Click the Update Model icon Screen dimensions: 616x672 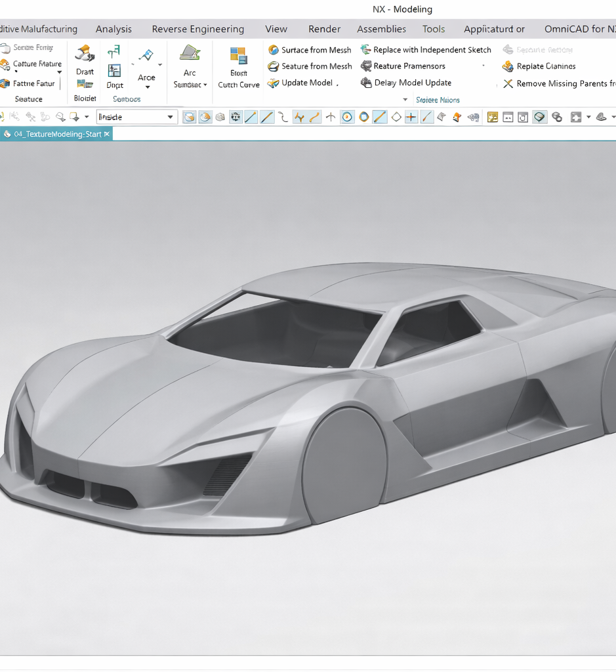click(x=274, y=83)
